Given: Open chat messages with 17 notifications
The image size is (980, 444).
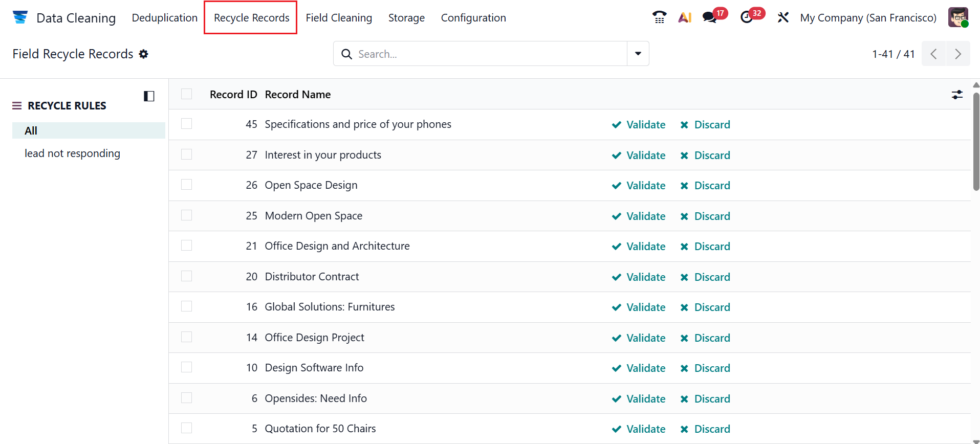Looking at the screenshot, I should coord(710,17).
